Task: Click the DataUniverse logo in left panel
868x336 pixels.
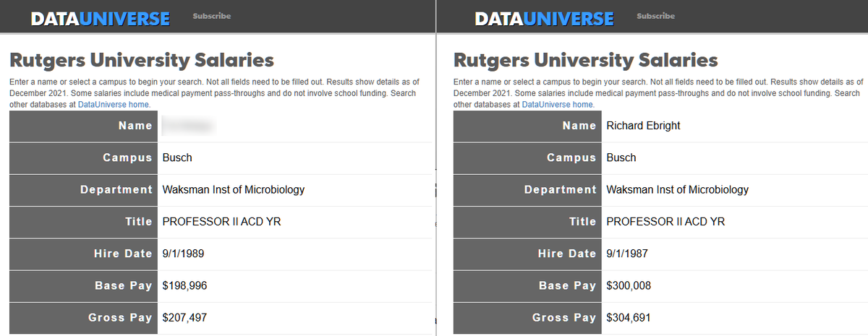Action: tap(100, 19)
